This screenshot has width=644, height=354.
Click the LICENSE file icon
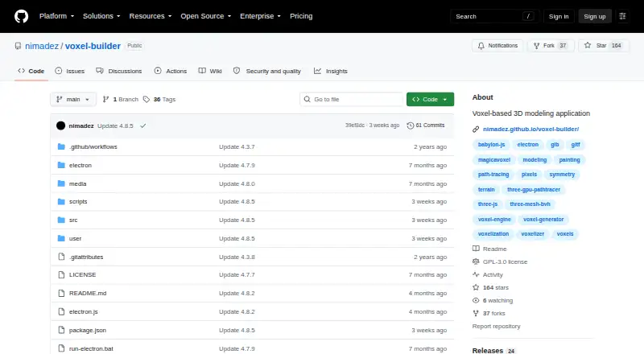[61, 274]
